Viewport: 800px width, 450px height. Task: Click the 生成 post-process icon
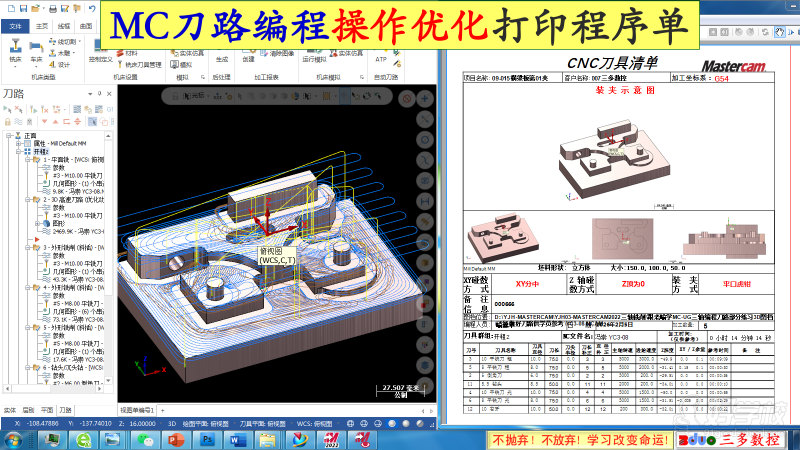click(221, 53)
